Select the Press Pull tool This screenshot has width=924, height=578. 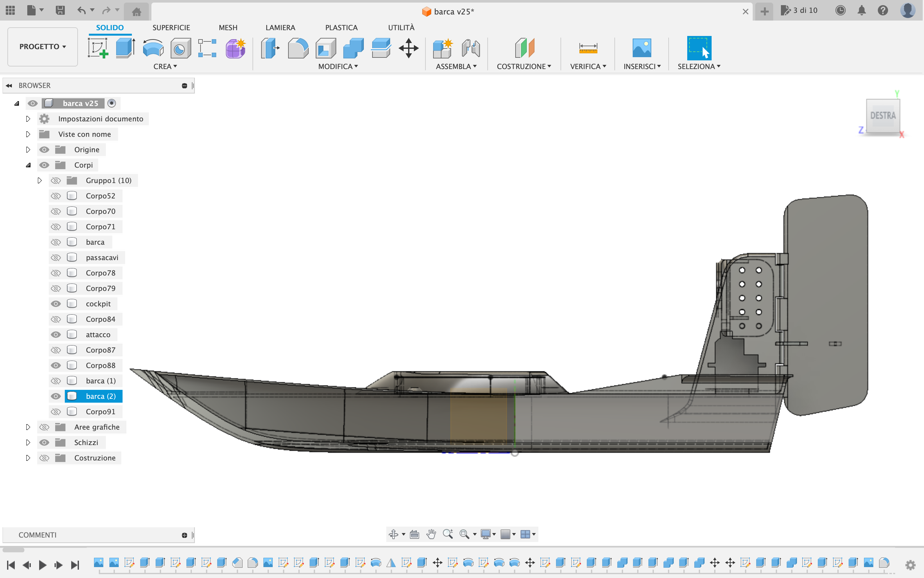[x=270, y=48]
